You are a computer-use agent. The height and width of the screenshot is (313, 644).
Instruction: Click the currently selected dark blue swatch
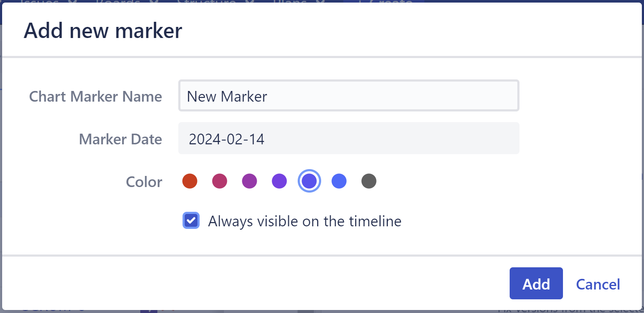tap(309, 181)
